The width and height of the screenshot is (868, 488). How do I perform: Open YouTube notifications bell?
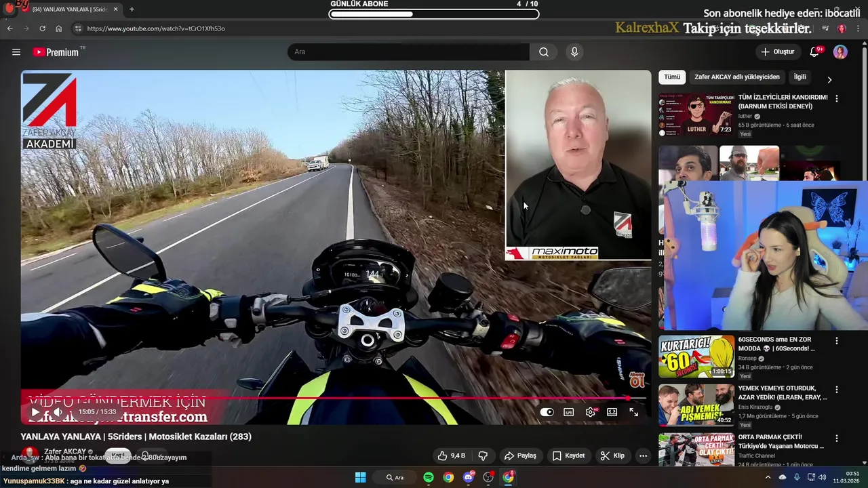[x=815, y=52]
